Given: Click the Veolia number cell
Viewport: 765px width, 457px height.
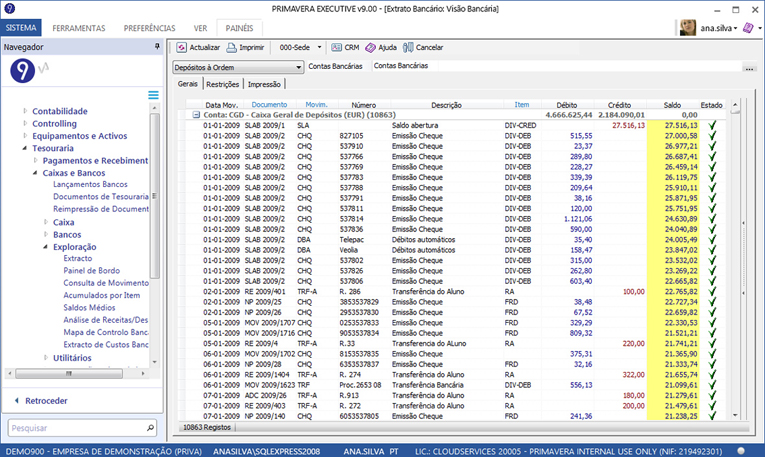Looking at the screenshot, I should tap(349, 250).
